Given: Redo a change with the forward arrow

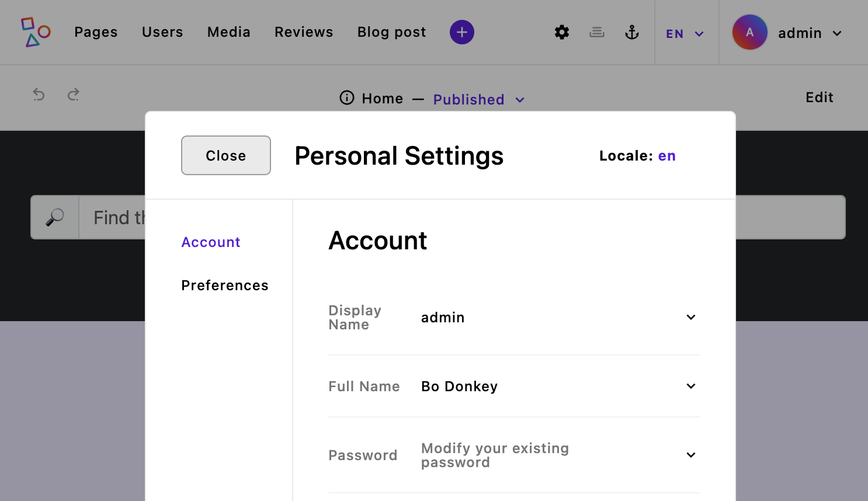Looking at the screenshot, I should [73, 94].
